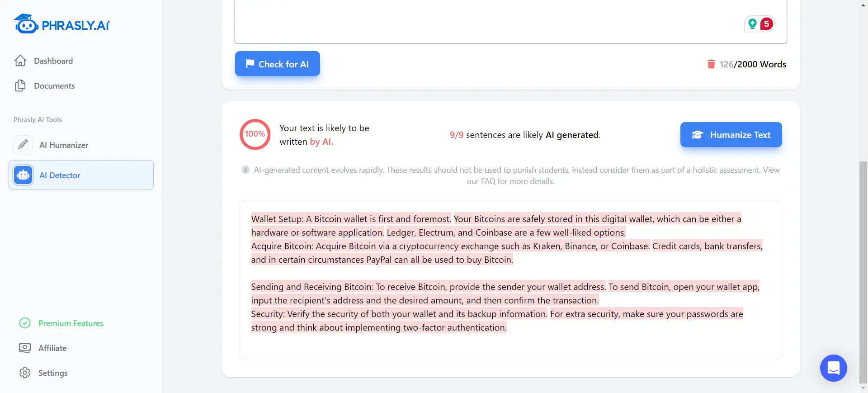Click the Phrasly.AI logo
This screenshot has height=393, width=868.
tap(62, 24)
